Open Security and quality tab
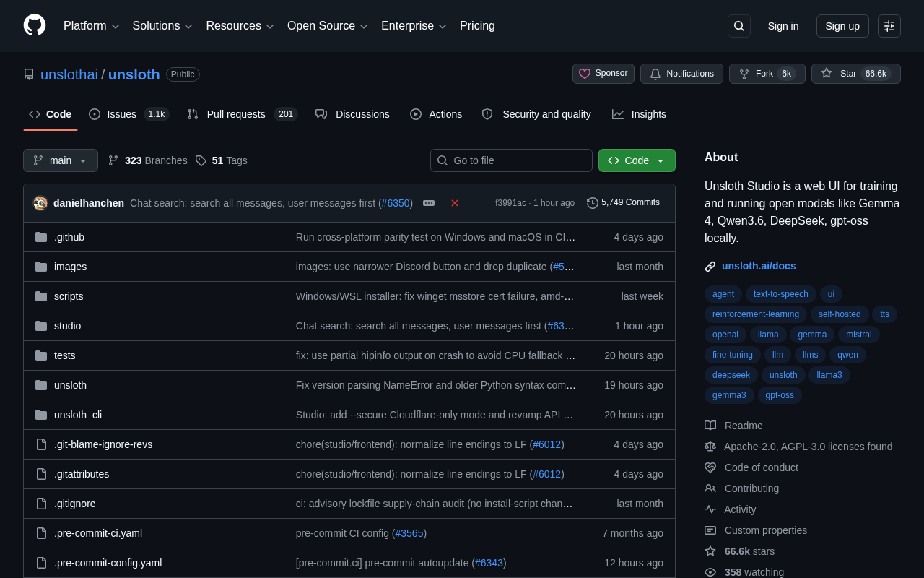This screenshot has width=924, height=578. (x=536, y=114)
